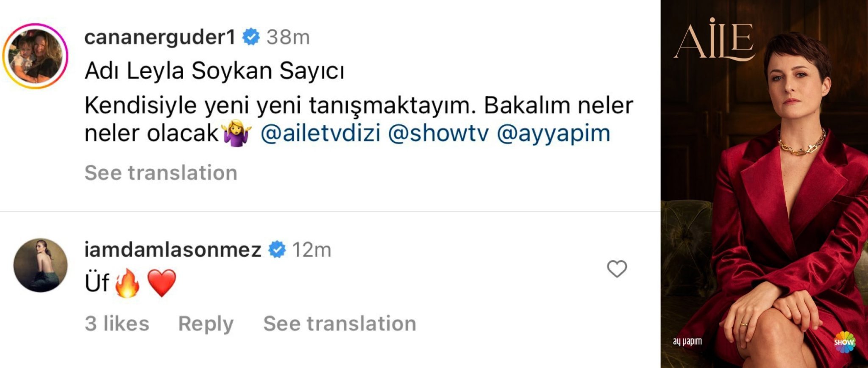Screen dimensions: 868x368
Task: Open the Aile series poster image
Action: pyautogui.click(x=764, y=184)
